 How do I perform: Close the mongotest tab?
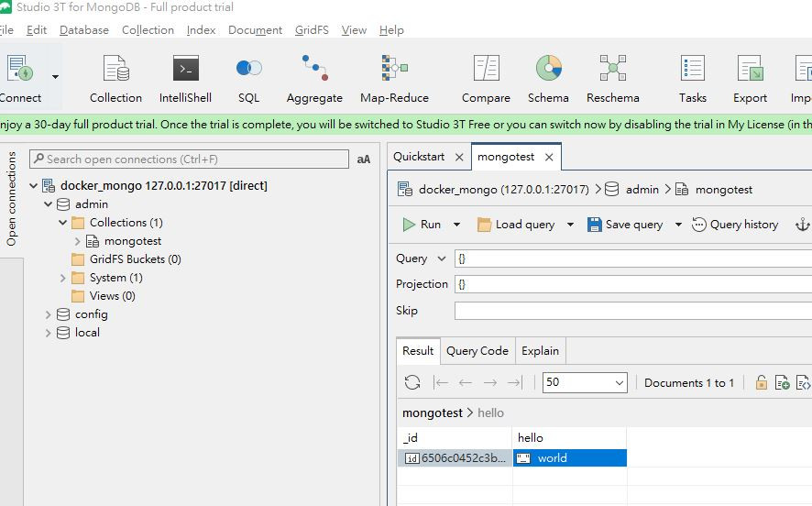tap(549, 157)
